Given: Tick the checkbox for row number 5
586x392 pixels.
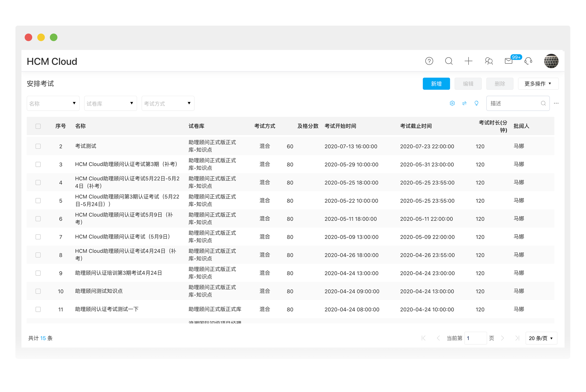Looking at the screenshot, I should (38, 201).
